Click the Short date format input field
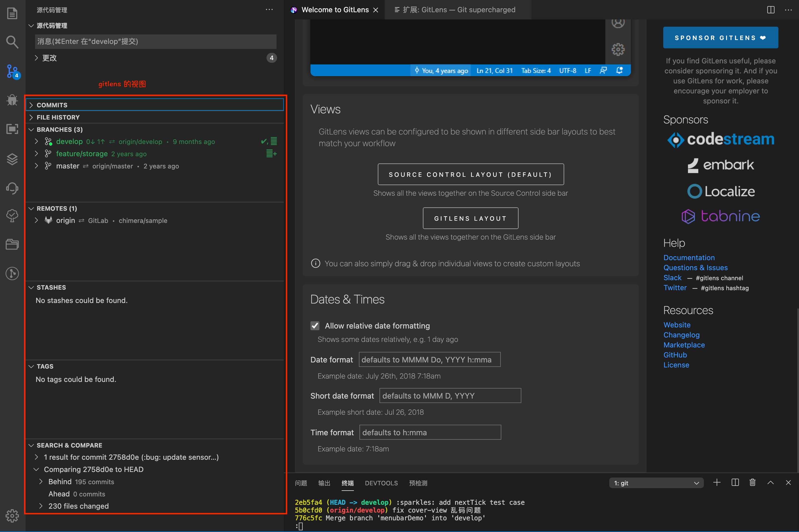 point(450,396)
